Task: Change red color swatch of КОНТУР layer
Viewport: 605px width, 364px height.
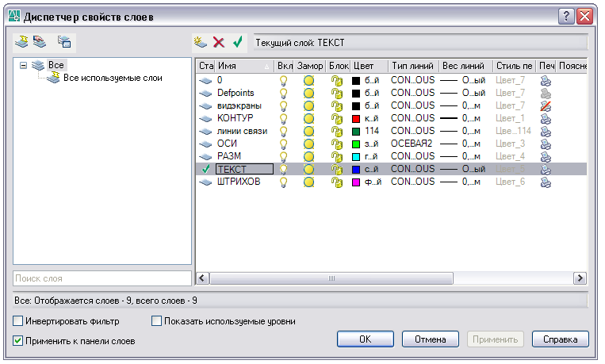Action: [x=356, y=119]
